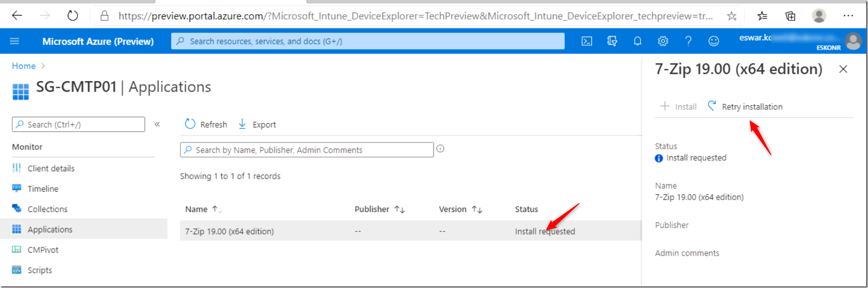This screenshot has height=288, width=868.
Task: Open the ESKONR account avatar menu
Action: [853, 41]
